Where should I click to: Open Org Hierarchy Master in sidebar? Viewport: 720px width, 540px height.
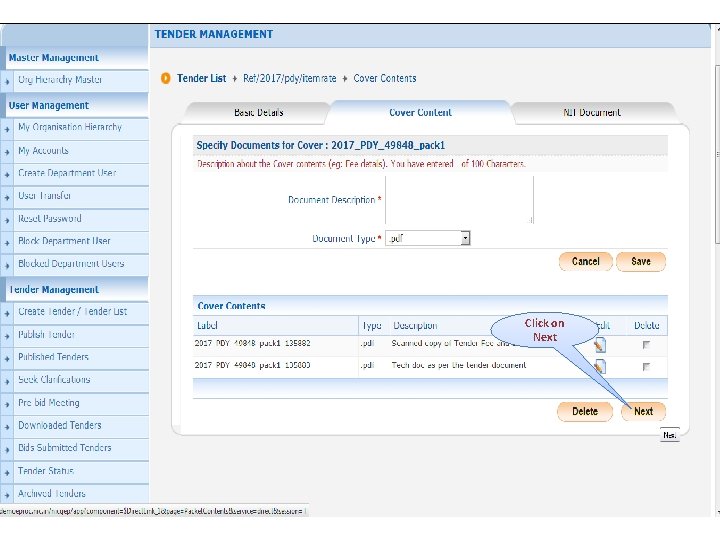[x=60, y=80]
